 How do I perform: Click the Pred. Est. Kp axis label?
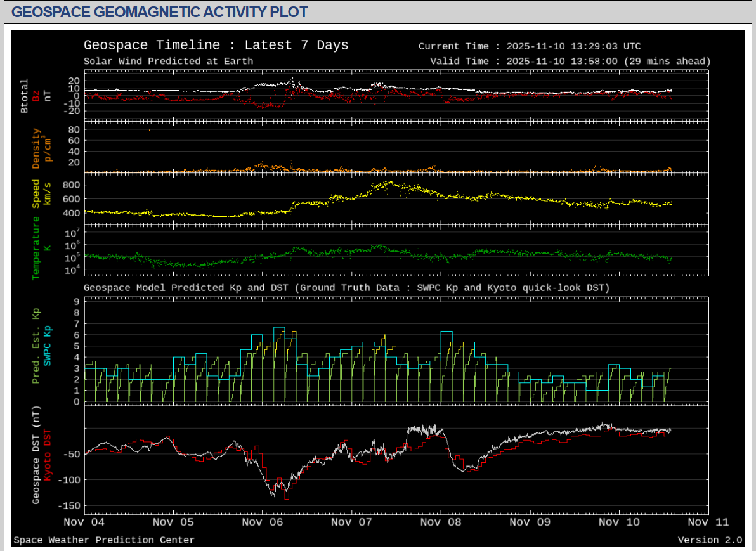click(x=36, y=346)
